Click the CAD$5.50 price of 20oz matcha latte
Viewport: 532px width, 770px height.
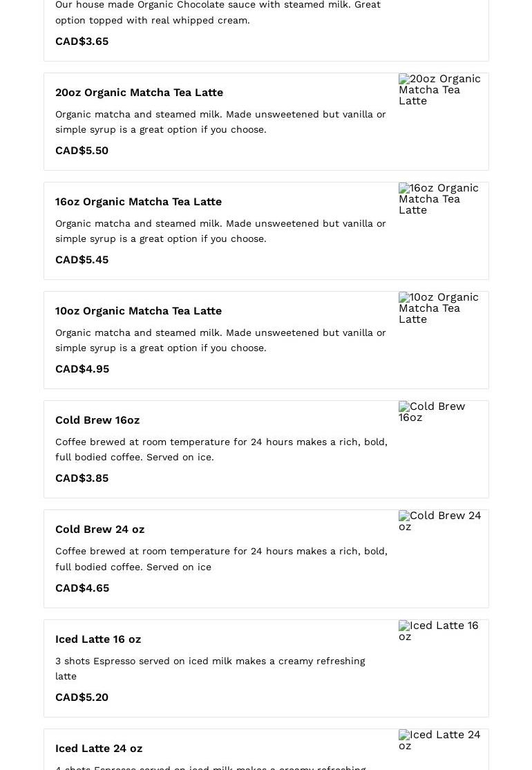pos(82,151)
